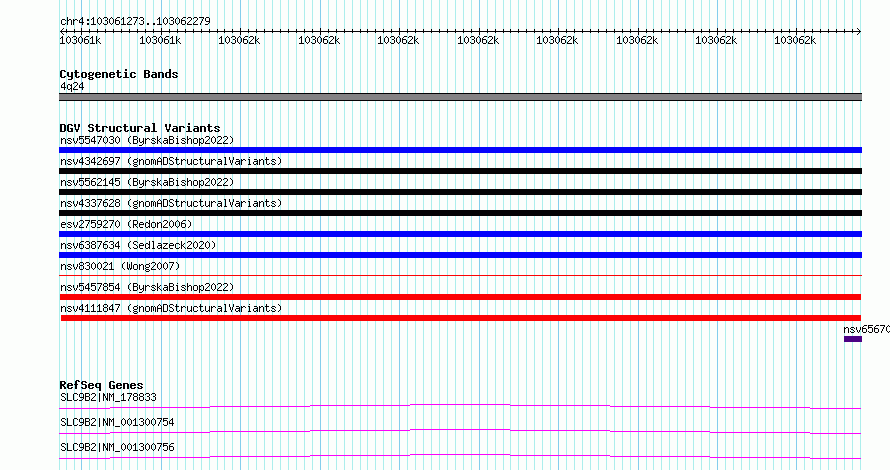The width and height of the screenshot is (890, 470).
Task: Click the thin red line for nsv830021
Action: click(460, 276)
